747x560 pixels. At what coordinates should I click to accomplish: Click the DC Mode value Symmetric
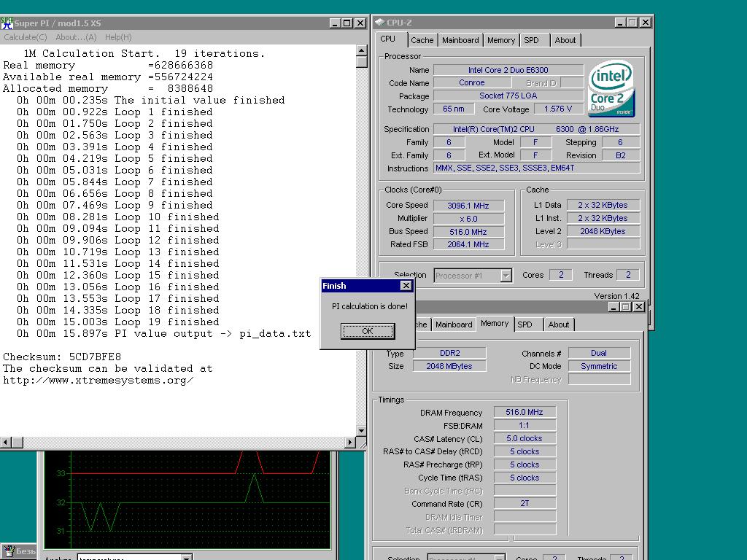[599, 366]
